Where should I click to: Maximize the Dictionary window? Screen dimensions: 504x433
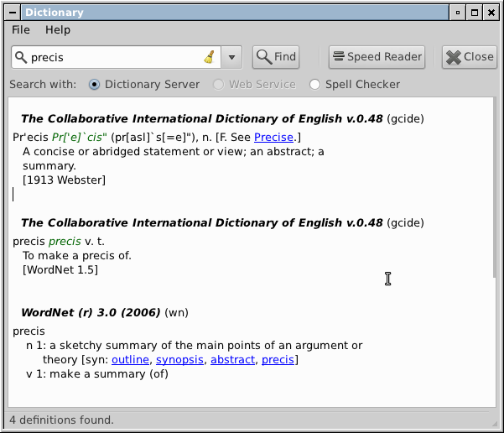pyautogui.click(x=475, y=12)
